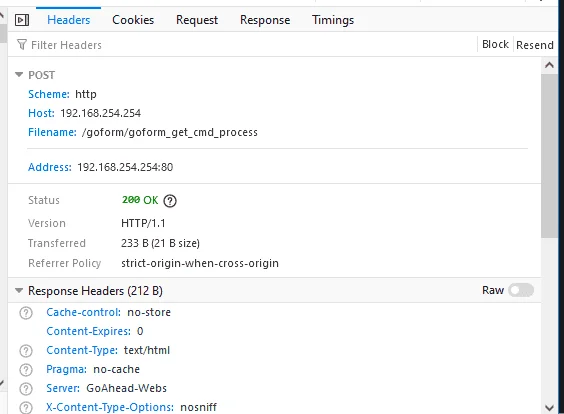
Task: Switch to the Cookies tab
Action: (133, 20)
